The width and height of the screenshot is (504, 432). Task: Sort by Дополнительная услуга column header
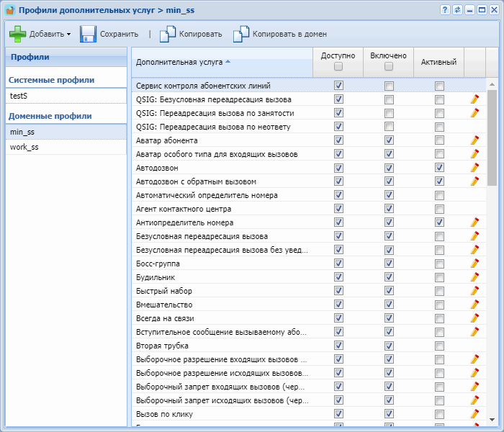tap(179, 62)
